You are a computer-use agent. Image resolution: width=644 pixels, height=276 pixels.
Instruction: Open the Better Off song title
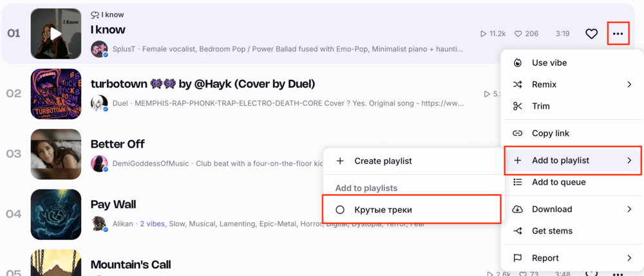point(117,144)
